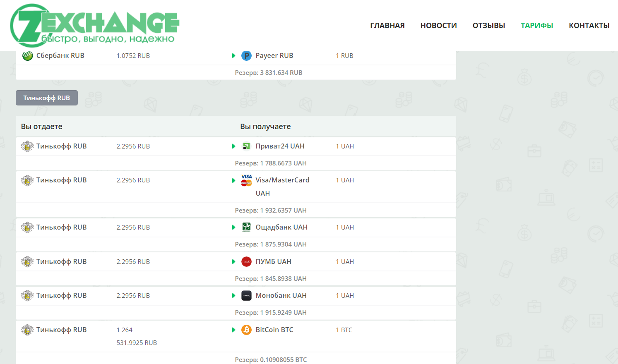Viewport: 618px width, 364px height.
Task: Click Тинькофф crest icon in BitCoin row
Action: point(27,330)
